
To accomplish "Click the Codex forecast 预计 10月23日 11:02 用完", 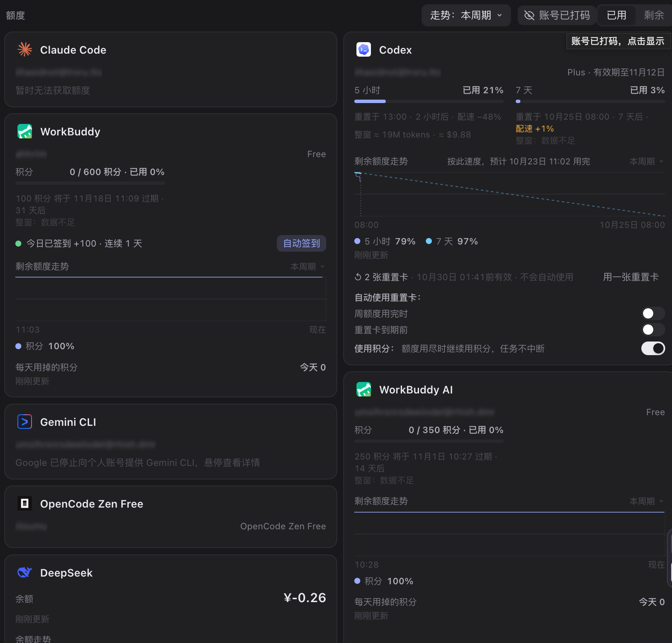I will (x=518, y=161).
